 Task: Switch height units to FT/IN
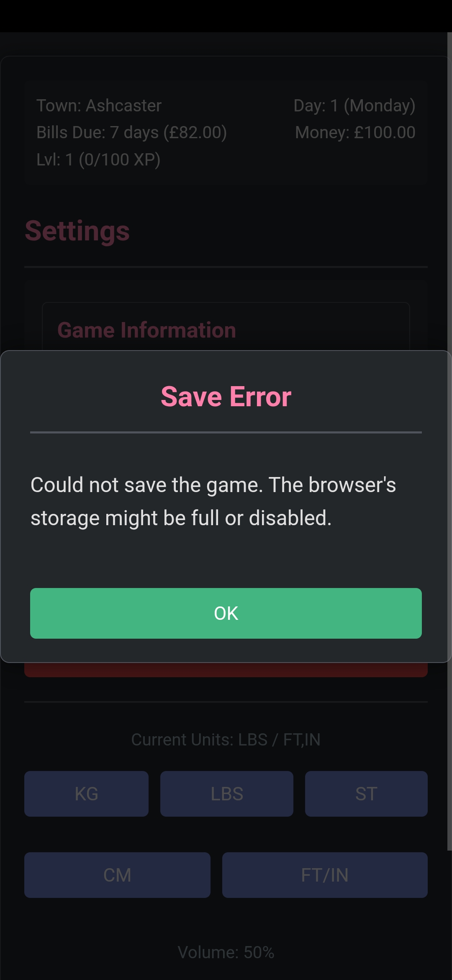(x=325, y=875)
